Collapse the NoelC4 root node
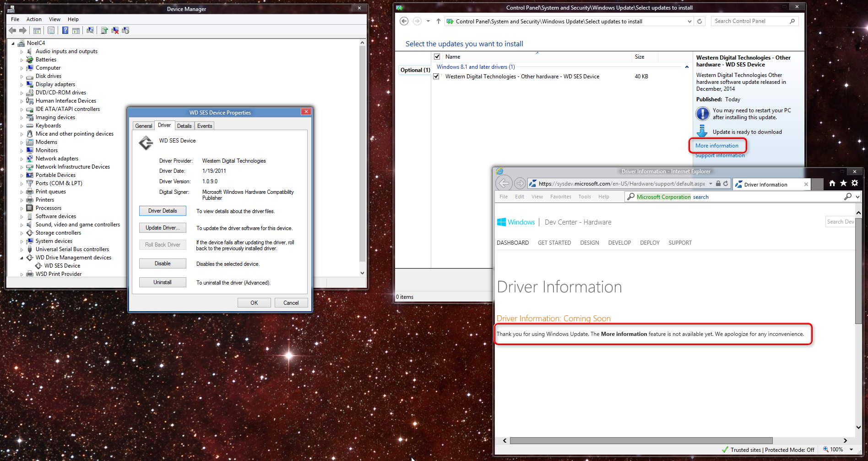Viewport: 868px width, 461px height. click(x=13, y=44)
